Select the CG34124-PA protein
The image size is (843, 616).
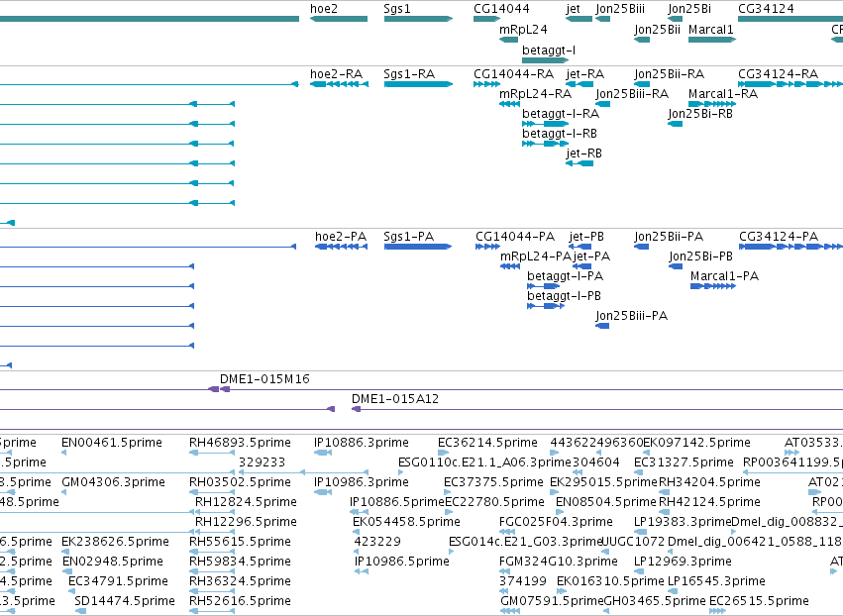click(x=790, y=247)
